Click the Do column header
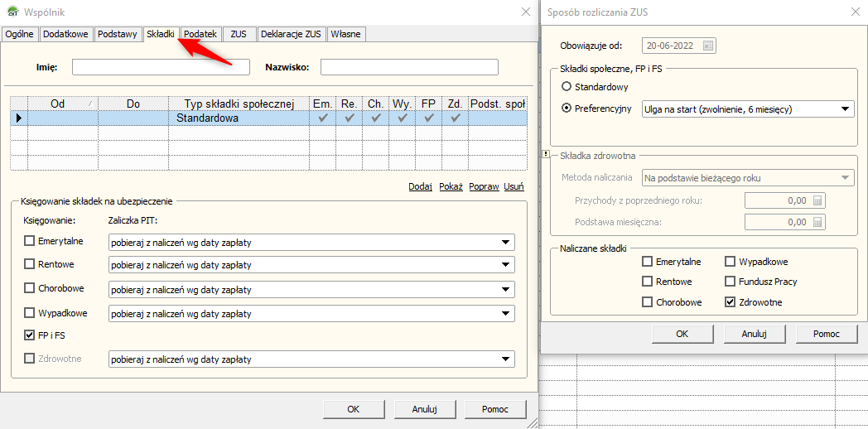The image size is (868, 429). [x=133, y=104]
